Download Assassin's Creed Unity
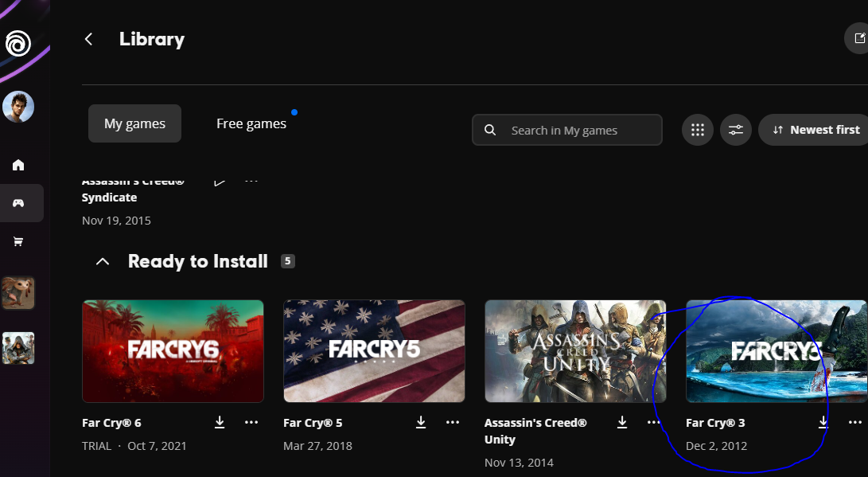This screenshot has width=868, height=477. (x=622, y=422)
